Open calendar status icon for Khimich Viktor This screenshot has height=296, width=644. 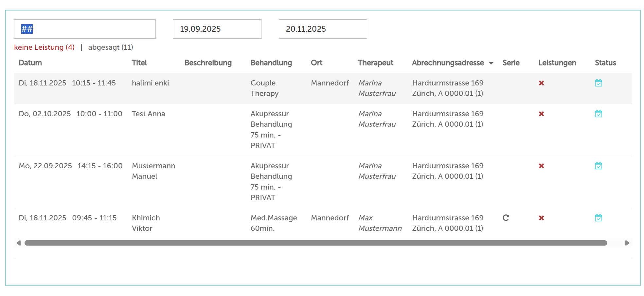(x=599, y=218)
